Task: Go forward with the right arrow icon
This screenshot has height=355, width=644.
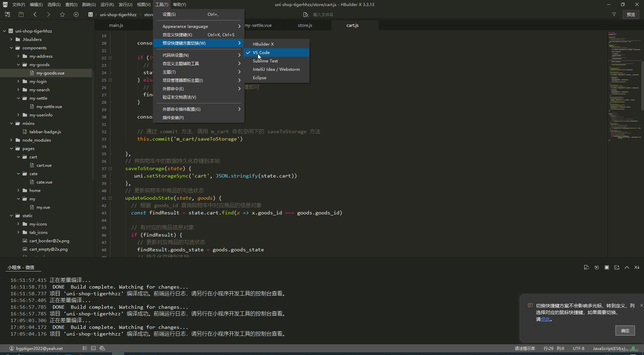Action: [48, 14]
